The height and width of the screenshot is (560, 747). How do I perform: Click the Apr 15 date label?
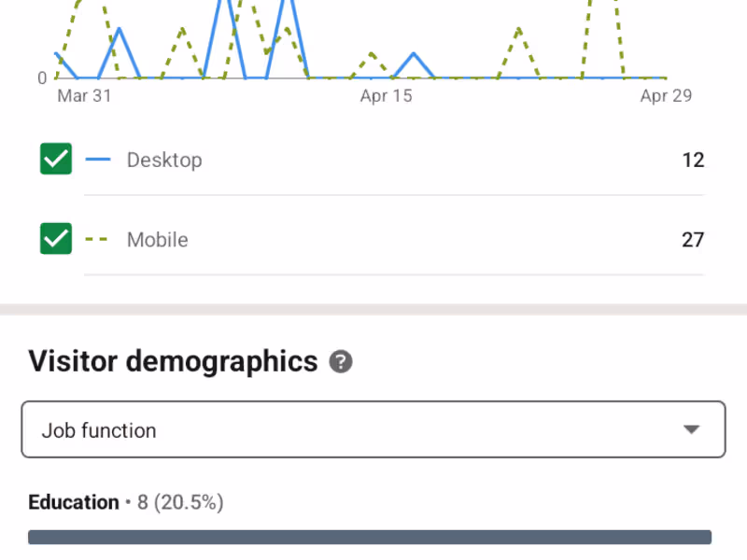pyautogui.click(x=386, y=96)
